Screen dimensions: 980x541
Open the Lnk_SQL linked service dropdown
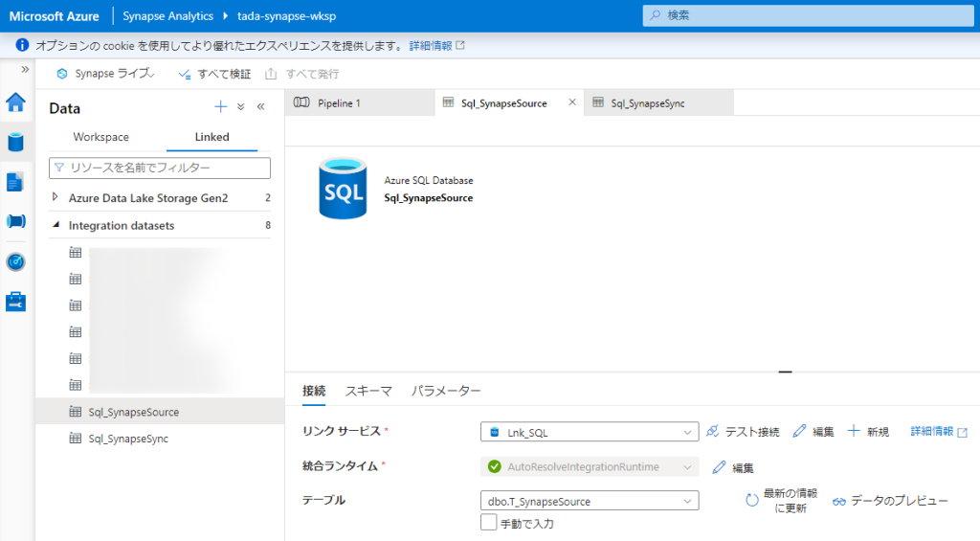pos(590,433)
